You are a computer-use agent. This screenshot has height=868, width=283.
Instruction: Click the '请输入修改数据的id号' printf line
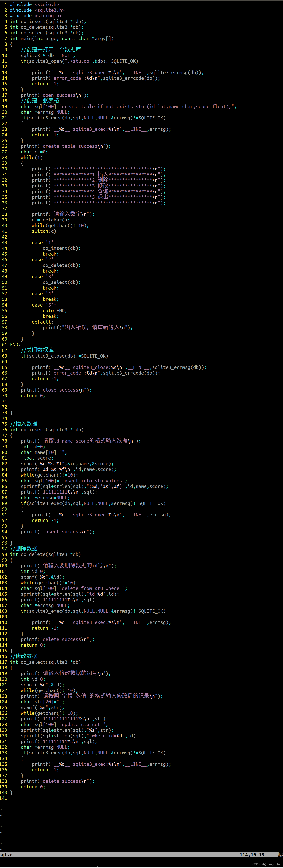point(66,673)
